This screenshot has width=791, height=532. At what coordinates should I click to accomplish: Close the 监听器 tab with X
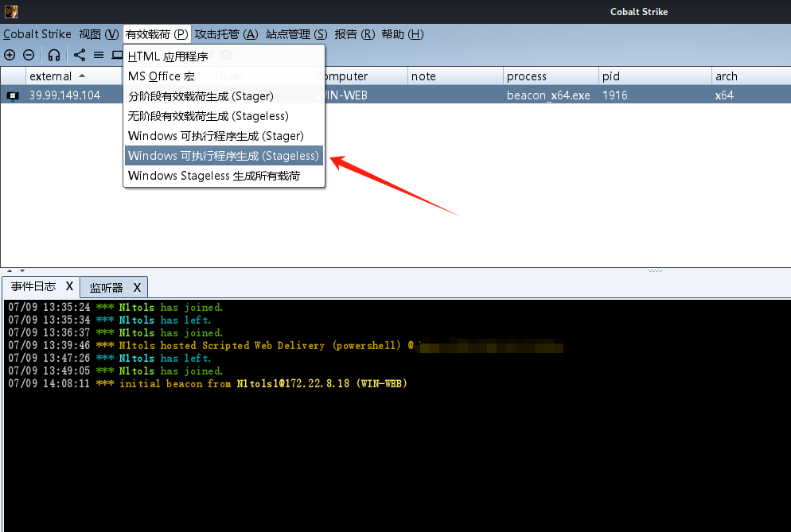137,287
